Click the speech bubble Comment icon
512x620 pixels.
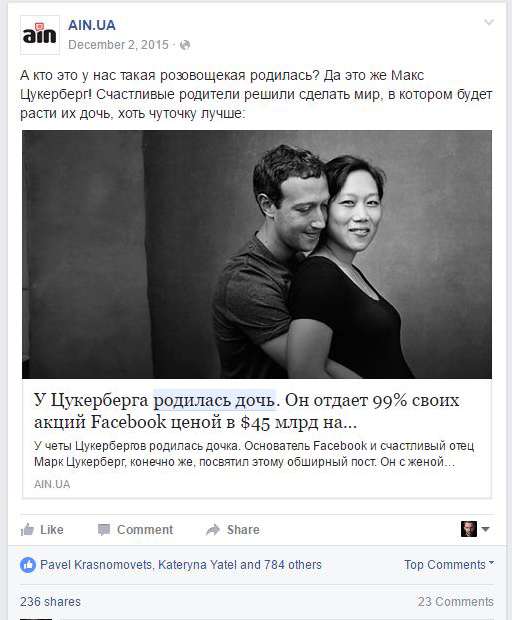(x=104, y=530)
